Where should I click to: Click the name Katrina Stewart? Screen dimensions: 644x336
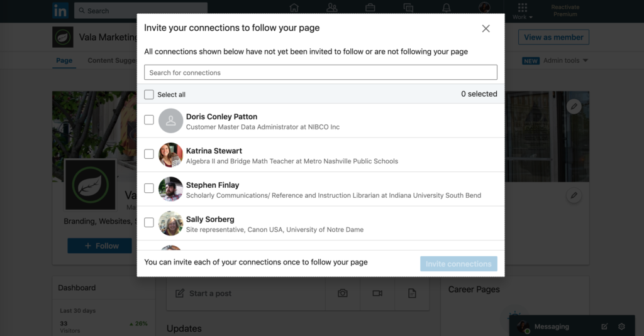coord(214,151)
